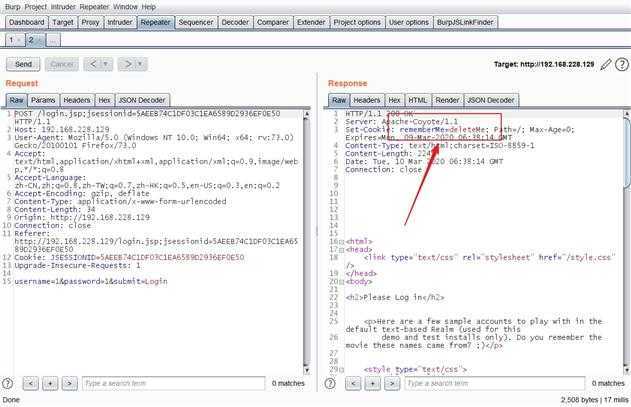Go forward to next request in history
Screen dimensions: 631x407
click(x=128, y=64)
